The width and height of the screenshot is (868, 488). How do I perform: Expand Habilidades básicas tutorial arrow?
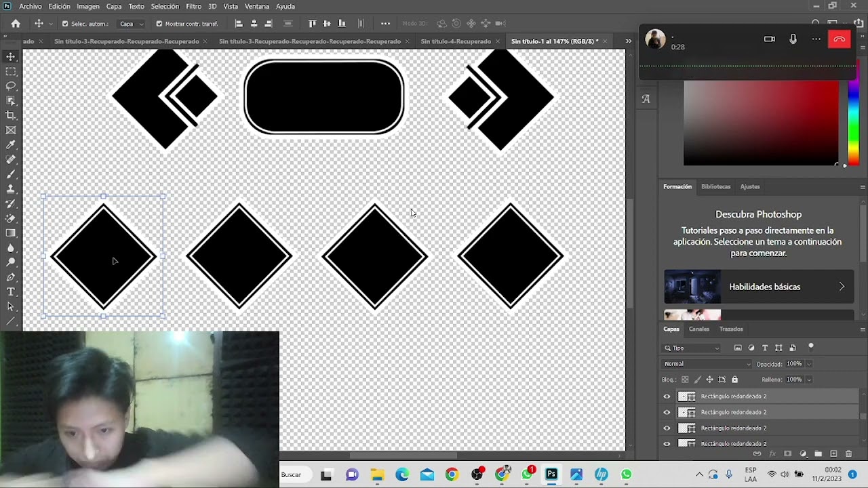click(x=842, y=287)
